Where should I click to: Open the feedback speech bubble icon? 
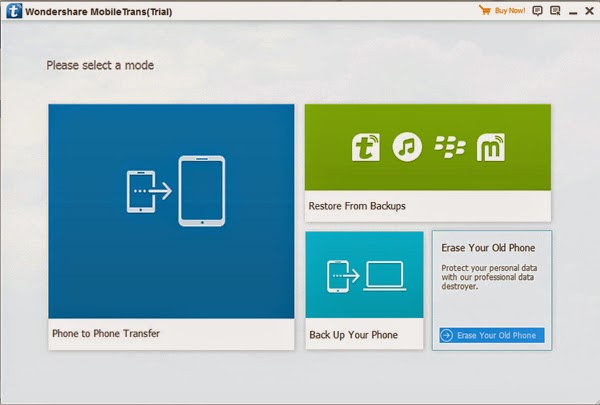click(x=537, y=11)
